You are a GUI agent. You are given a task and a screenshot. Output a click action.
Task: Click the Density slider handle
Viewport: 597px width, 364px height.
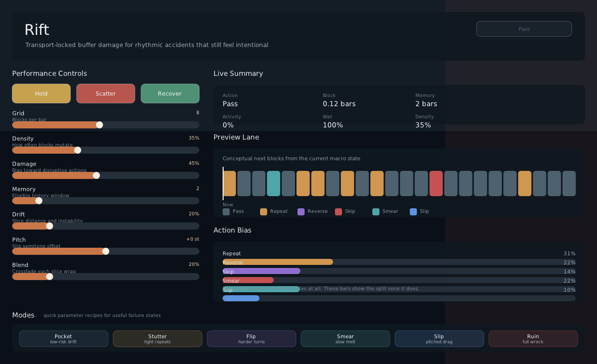pyautogui.click(x=78, y=150)
